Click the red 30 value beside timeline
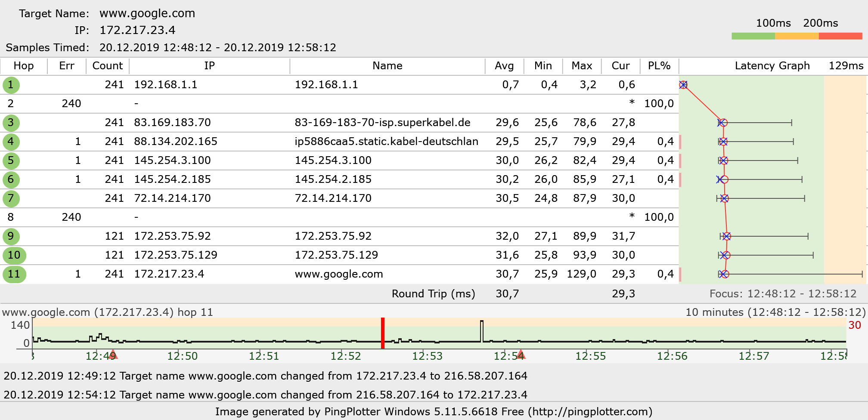868x420 pixels. tap(855, 325)
